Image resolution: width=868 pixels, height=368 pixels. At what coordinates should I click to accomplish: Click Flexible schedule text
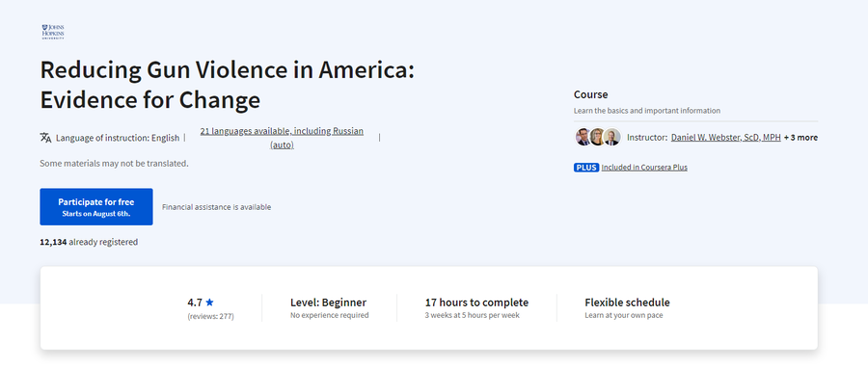[627, 302]
